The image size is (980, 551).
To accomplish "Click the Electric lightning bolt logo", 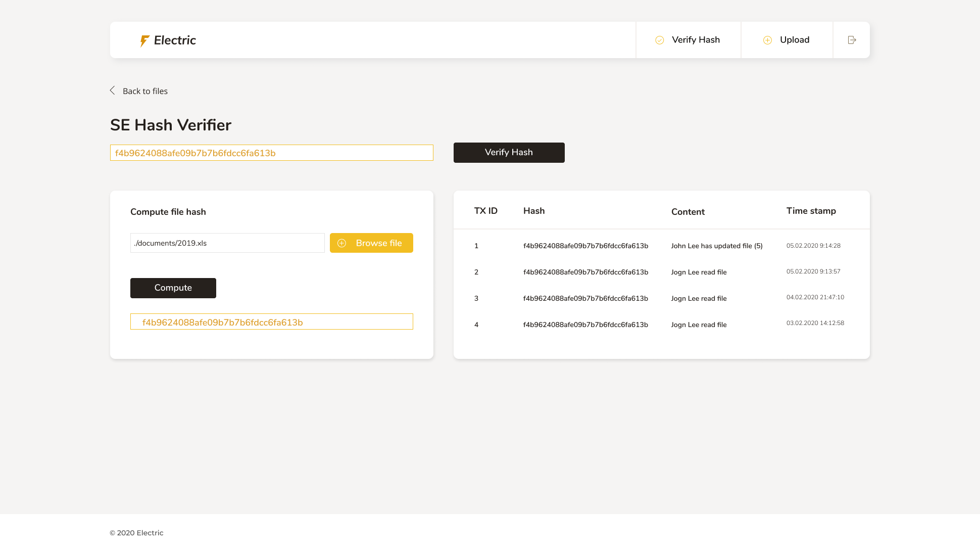I will coord(144,40).
